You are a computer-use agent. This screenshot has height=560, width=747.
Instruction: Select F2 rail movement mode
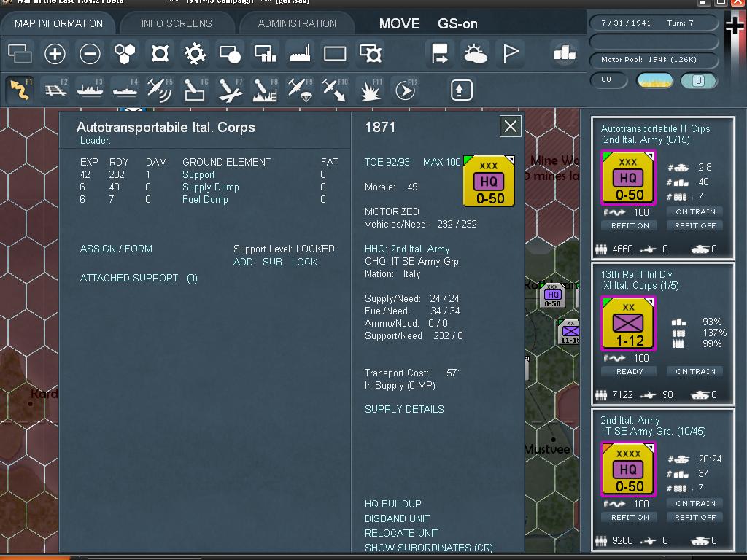[55, 90]
